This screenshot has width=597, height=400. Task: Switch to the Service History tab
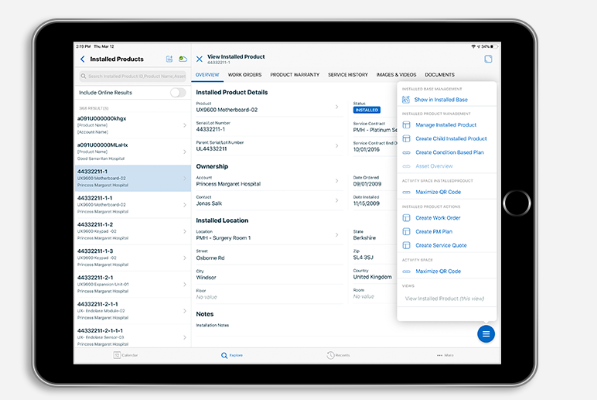348,75
